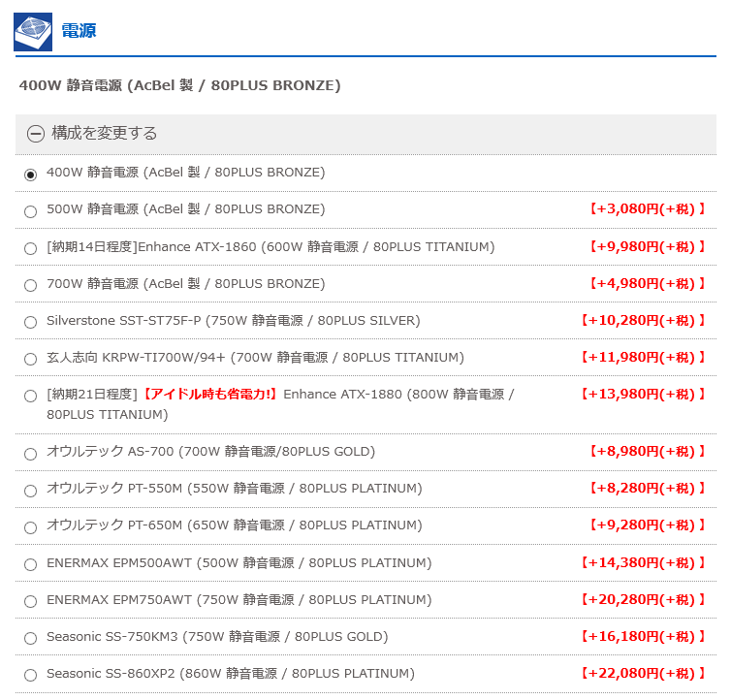Click the ENERMAX EPM750AWT option label text

[x=239, y=600]
